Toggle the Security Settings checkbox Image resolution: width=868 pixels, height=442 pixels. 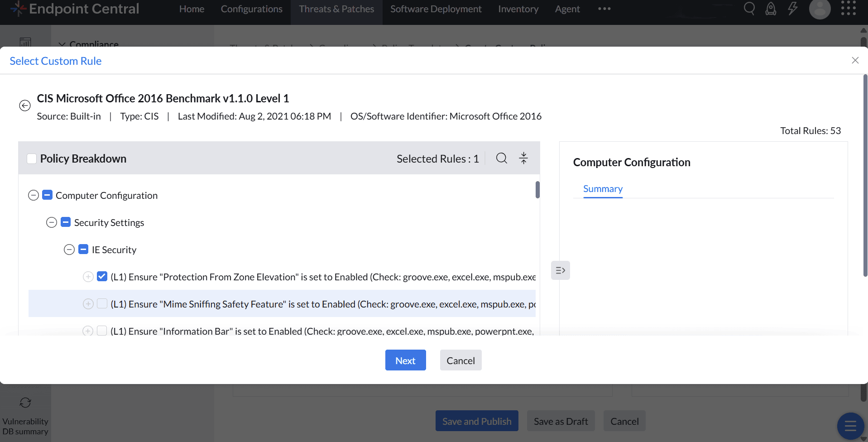pos(66,222)
